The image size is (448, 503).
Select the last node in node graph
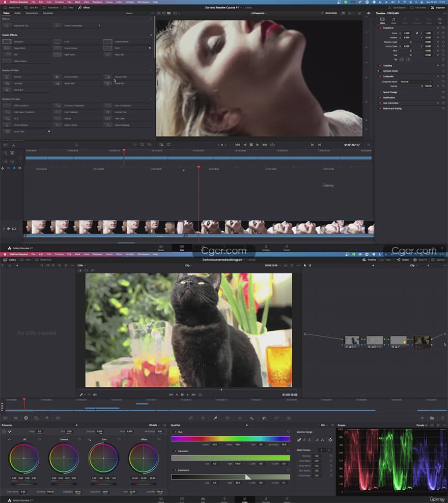(x=422, y=341)
